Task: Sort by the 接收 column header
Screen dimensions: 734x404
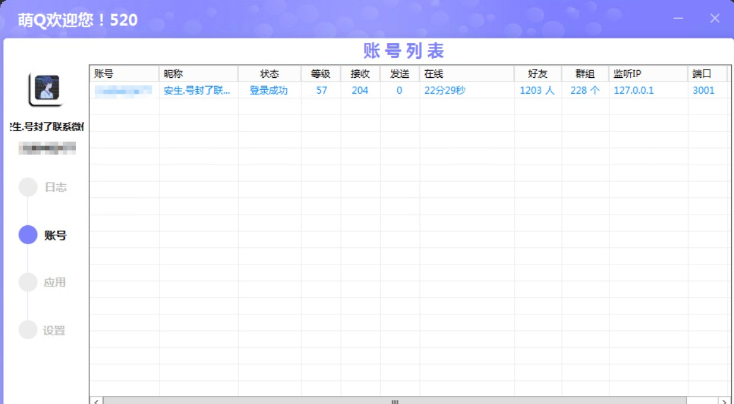Action: [x=360, y=74]
